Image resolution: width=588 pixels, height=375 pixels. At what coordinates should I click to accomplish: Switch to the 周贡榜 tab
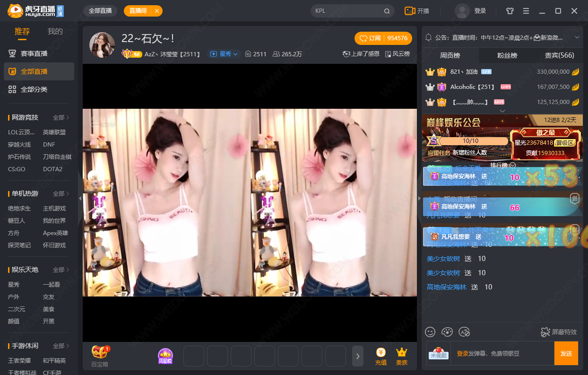(x=450, y=55)
